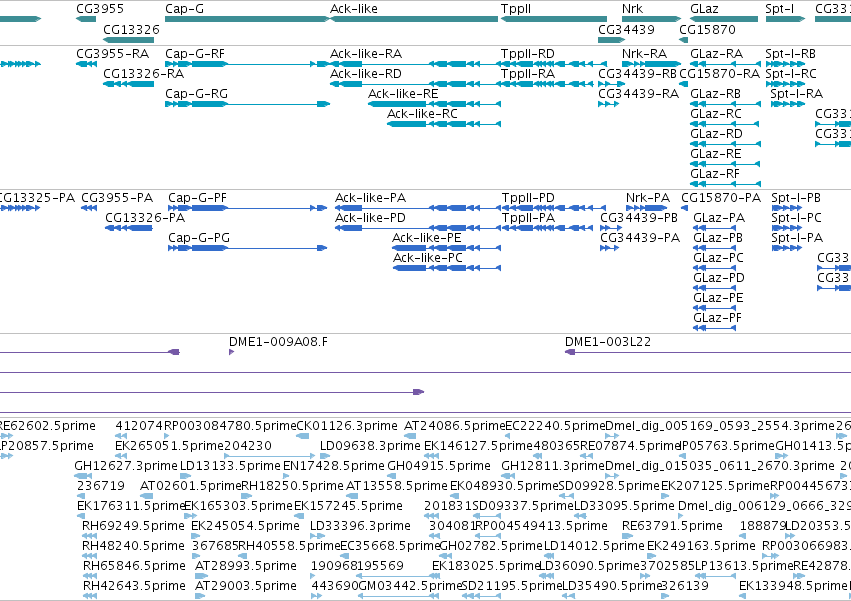Click protein Ack-like-PA

[x=418, y=208]
